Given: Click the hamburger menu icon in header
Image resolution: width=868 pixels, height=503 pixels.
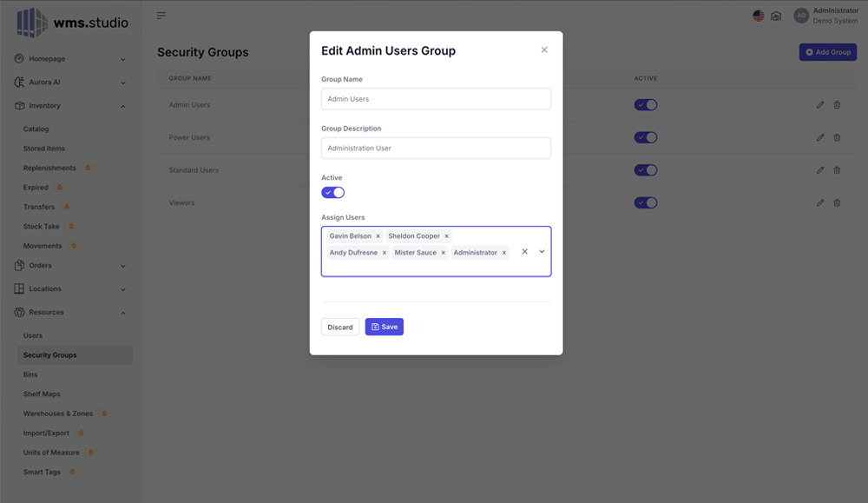Looking at the screenshot, I should [161, 16].
